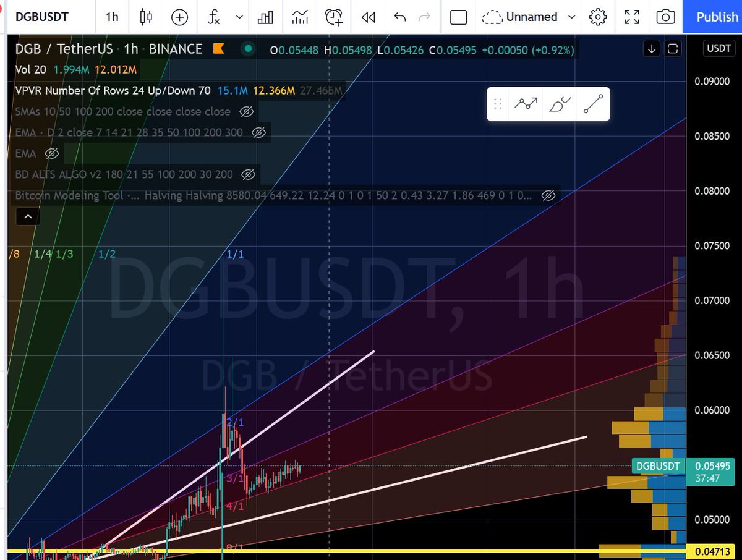Open the DGBUSDT symbol search
The image size is (742, 560).
[x=41, y=17]
